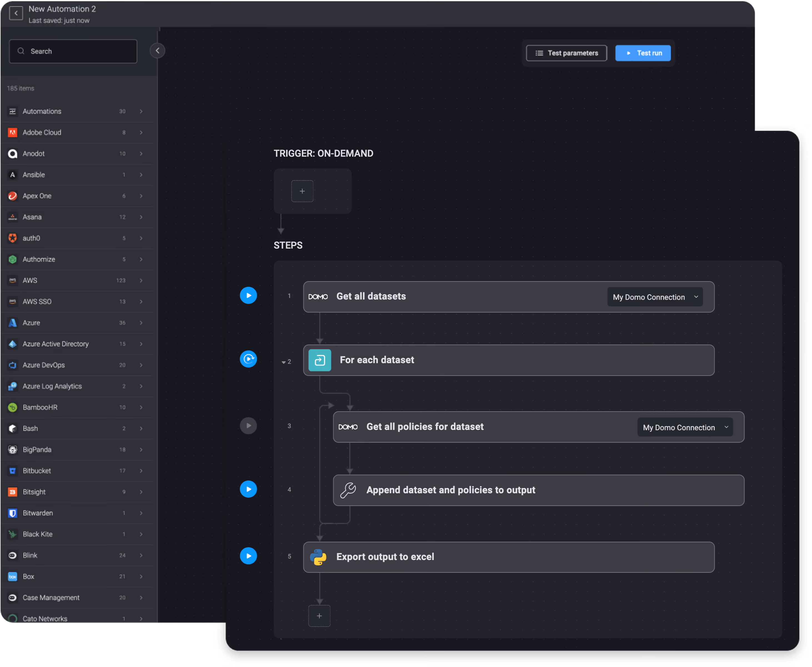Click the Python icon on the Export step
The height and width of the screenshot is (667, 812).
318,557
